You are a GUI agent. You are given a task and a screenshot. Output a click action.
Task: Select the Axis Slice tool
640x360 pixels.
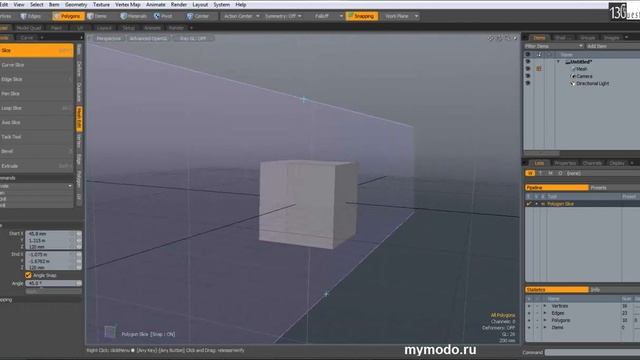click(36, 122)
